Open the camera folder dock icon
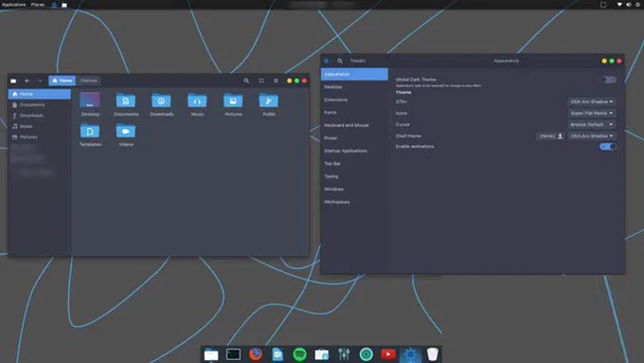 pos(322,354)
